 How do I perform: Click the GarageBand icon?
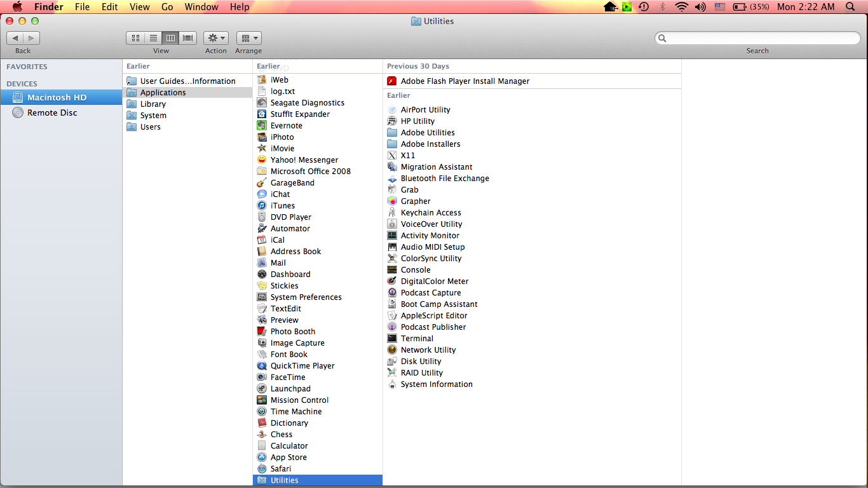click(x=262, y=183)
